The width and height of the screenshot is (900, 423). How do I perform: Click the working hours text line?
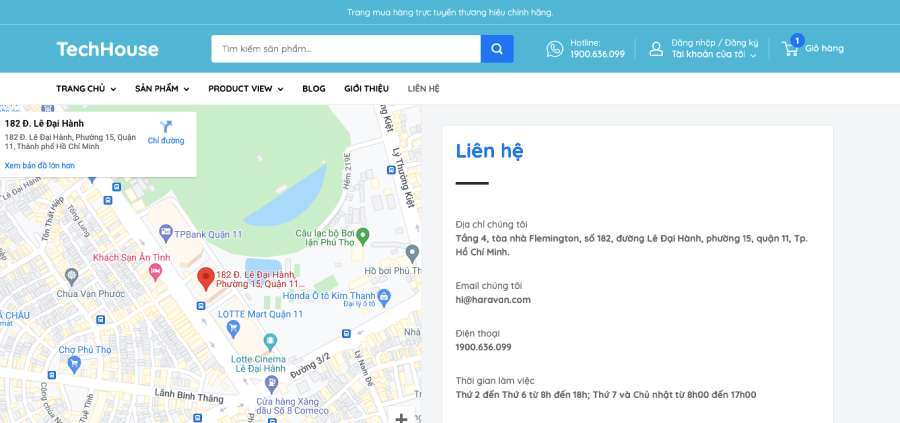coord(606,395)
